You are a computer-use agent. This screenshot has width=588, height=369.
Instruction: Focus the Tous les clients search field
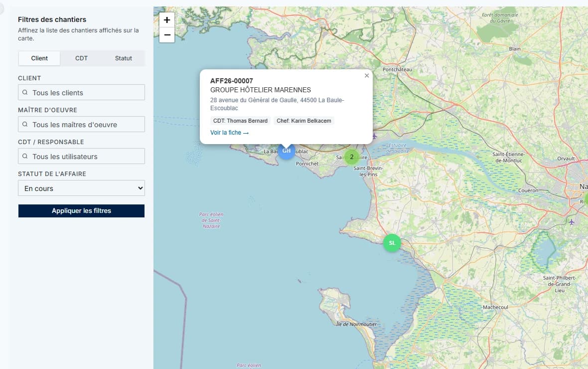(x=81, y=92)
